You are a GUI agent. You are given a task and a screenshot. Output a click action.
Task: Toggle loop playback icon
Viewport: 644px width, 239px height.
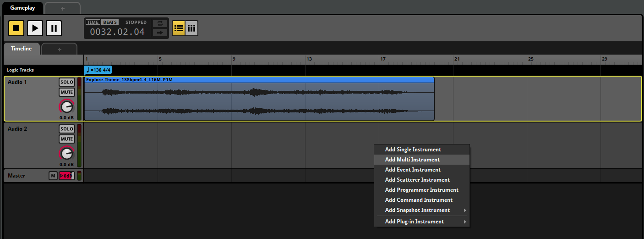160,23
